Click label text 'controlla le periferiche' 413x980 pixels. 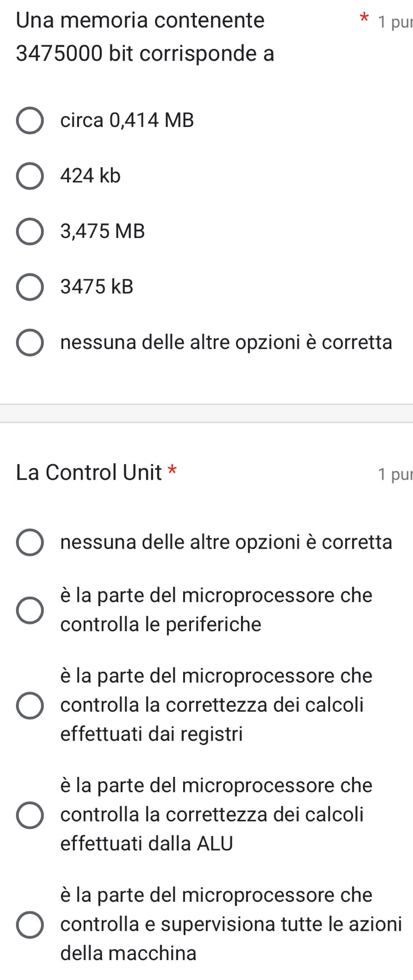pos(161,624)
